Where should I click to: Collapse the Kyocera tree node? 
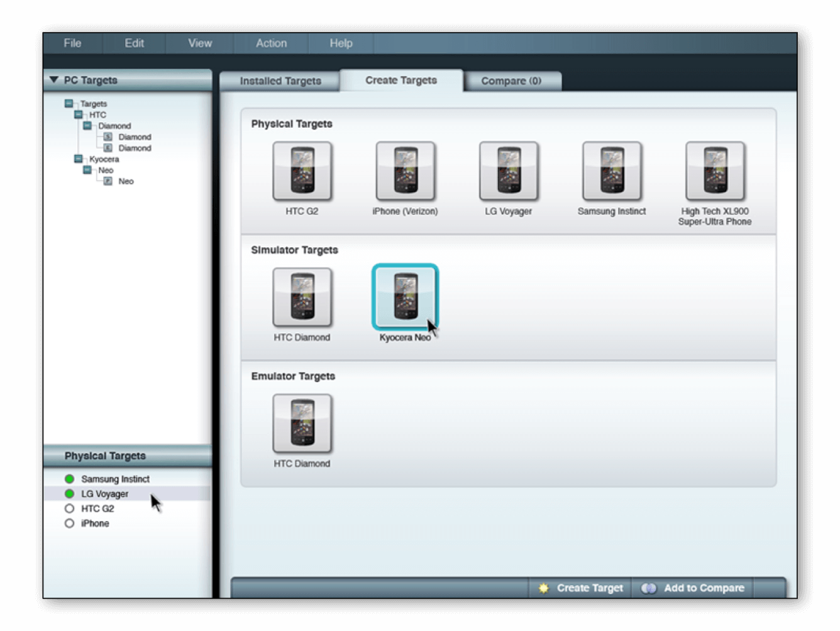(x=79, y=159)
